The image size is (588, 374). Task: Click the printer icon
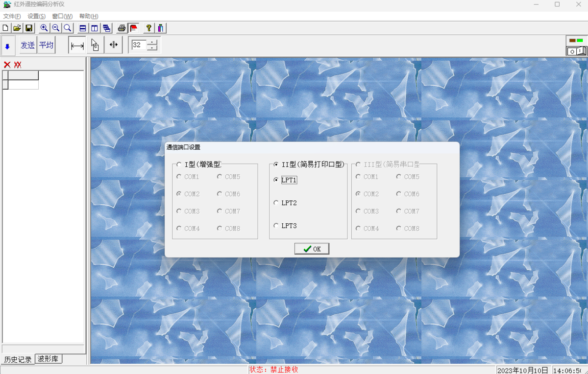[122, 28]
